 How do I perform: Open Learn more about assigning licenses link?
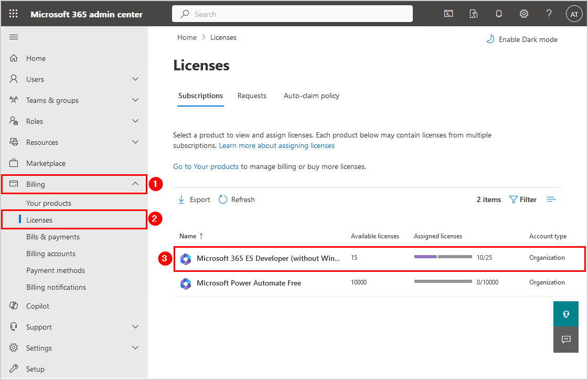277,145
